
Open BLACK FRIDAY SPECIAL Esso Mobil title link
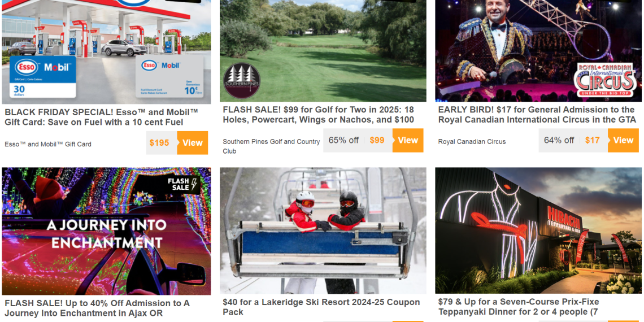[102, 117]
